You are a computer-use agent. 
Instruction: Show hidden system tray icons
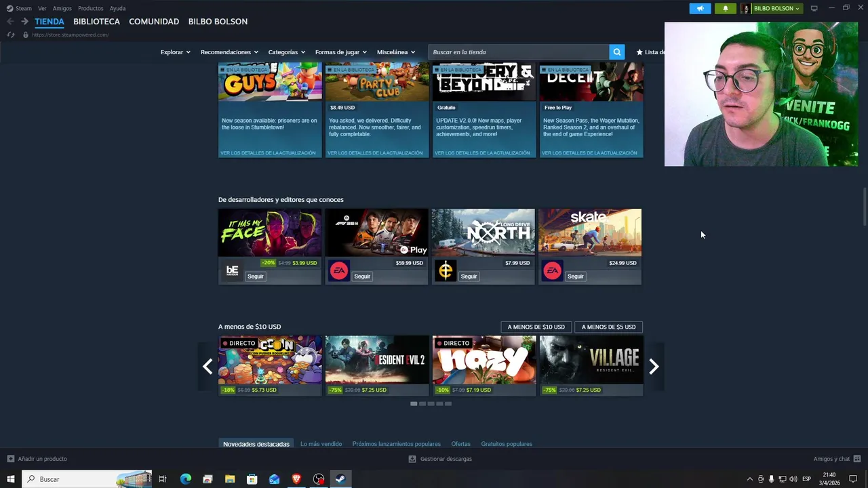tap(749, 479)
